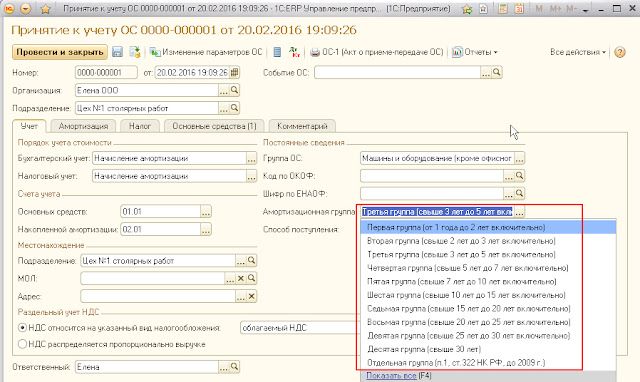Choose Шестая группа (свыше 10 до 15 лет)
Viewport: 640px width, 382px height.
pyautogui.click(x=488, y=295)
